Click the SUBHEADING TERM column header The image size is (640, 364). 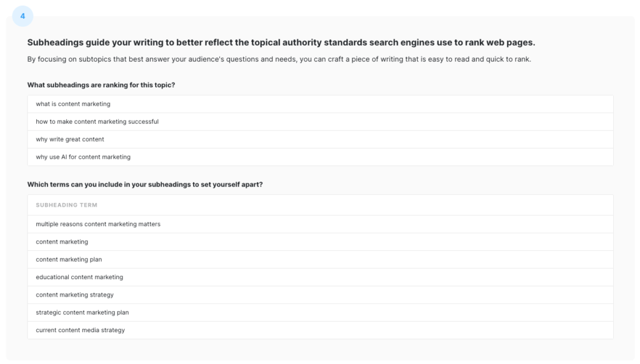coord(66,205)
